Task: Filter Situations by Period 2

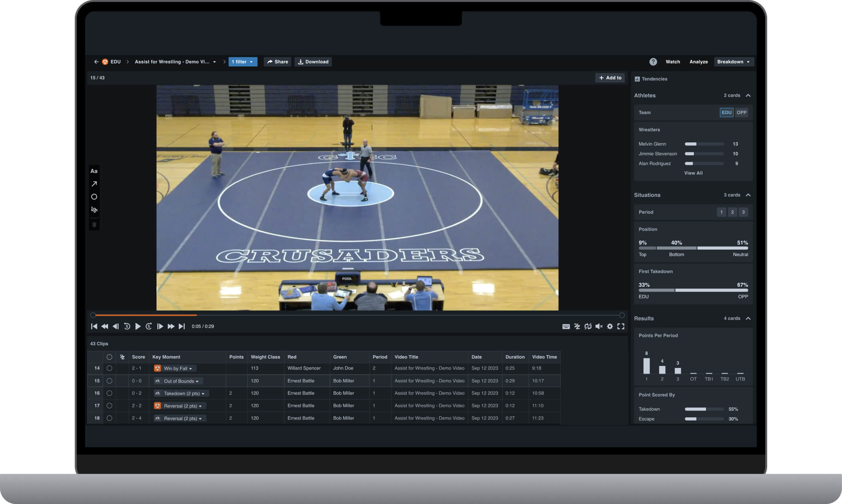Action: point(732,212)
